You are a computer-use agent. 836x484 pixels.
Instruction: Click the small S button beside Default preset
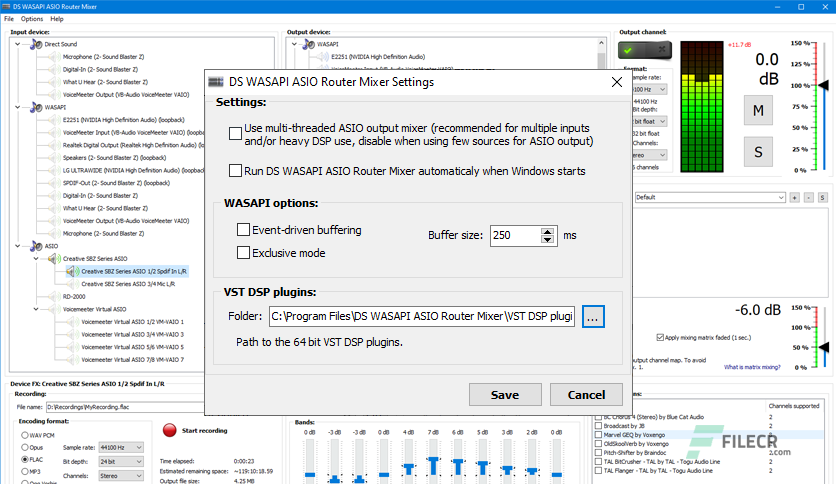822,198
